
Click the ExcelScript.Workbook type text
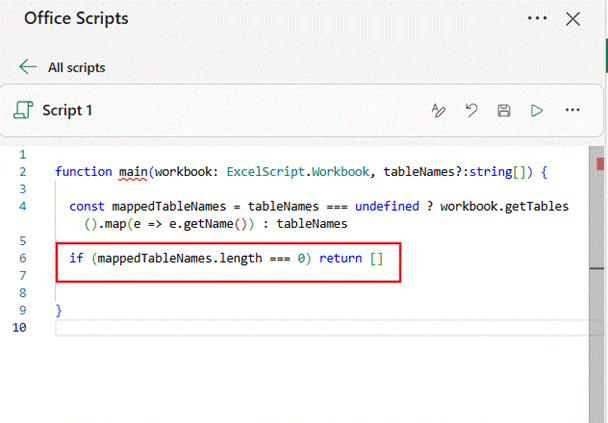point(298,172)
